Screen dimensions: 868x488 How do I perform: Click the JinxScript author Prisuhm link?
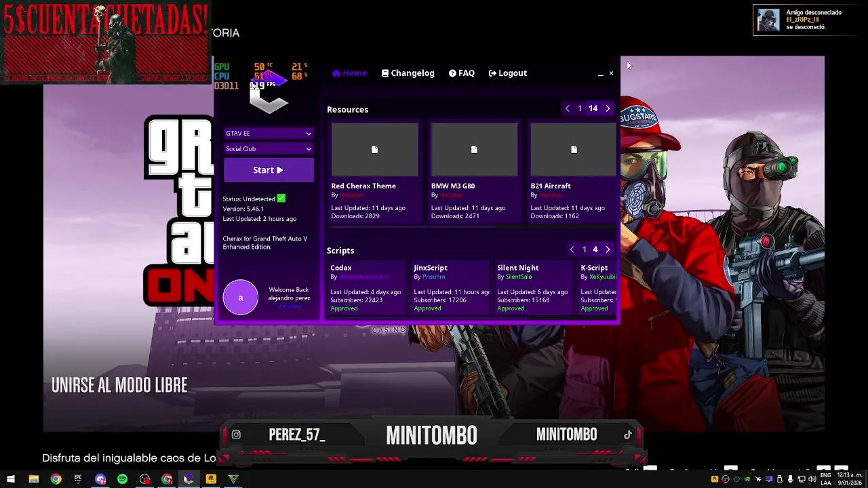(x=434, y=277)
